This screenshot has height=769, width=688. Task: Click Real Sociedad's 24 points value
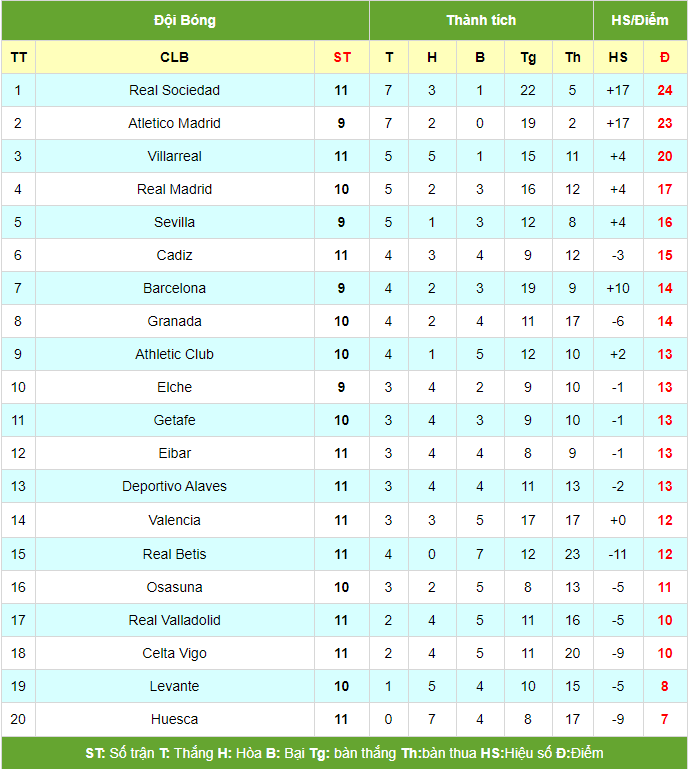pyautogui.click(x=664, y=90)
